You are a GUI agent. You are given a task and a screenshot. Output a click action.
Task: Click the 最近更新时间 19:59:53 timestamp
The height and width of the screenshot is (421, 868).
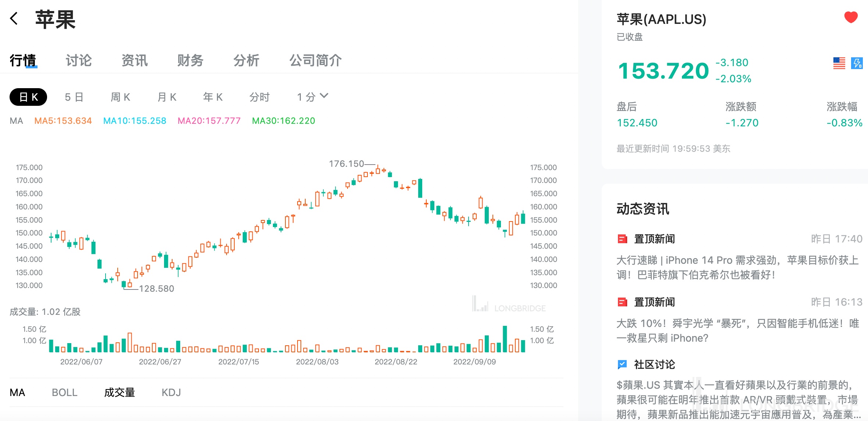click(x=673, y=149)
